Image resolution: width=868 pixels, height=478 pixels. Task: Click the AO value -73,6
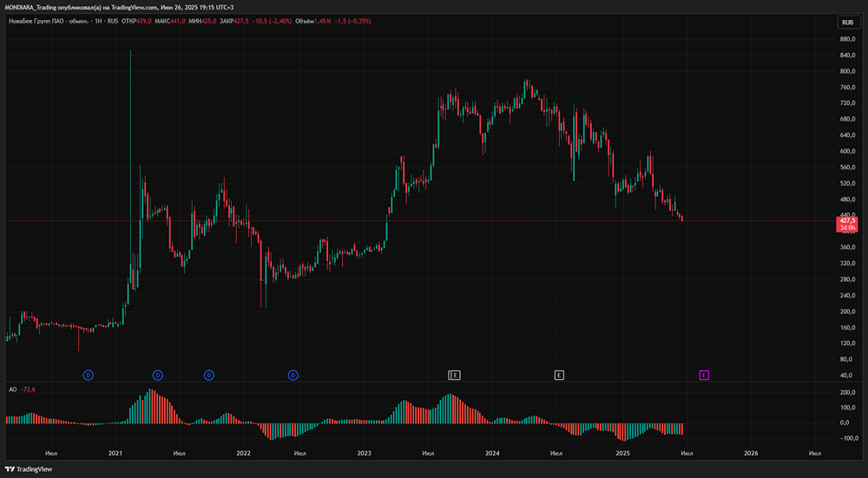tap(28, 390)
